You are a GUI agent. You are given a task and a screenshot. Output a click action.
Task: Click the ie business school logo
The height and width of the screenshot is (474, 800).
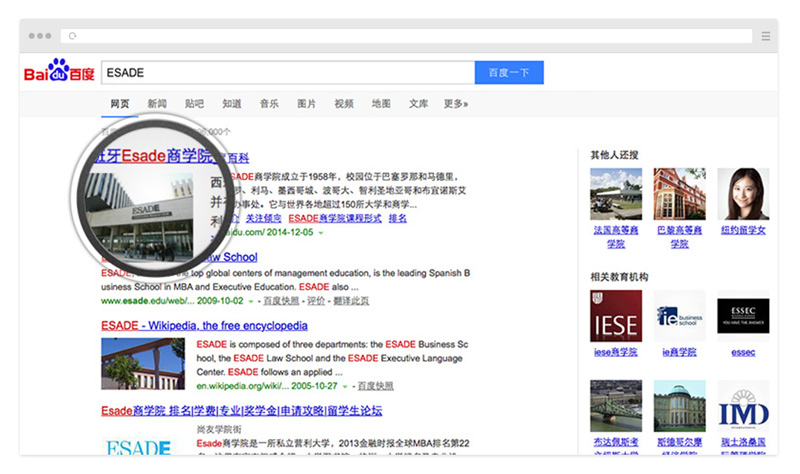pyautogui.click(x=680, y=316)
